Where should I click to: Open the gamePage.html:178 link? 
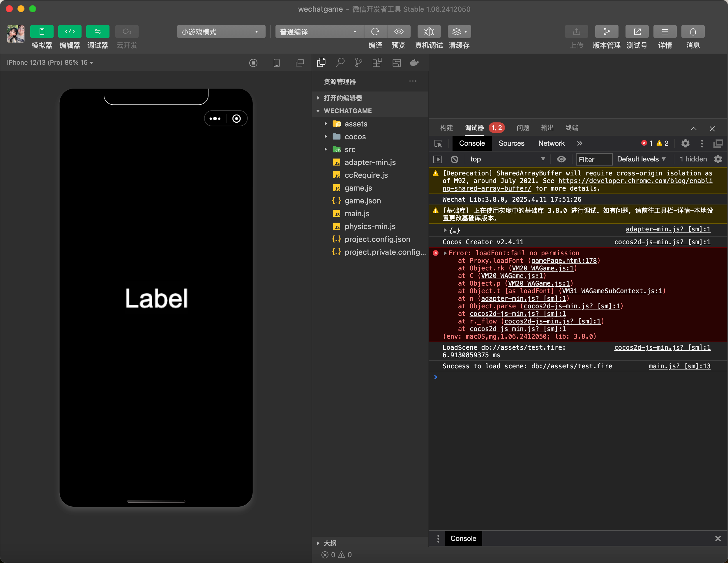tap(564, 261)
